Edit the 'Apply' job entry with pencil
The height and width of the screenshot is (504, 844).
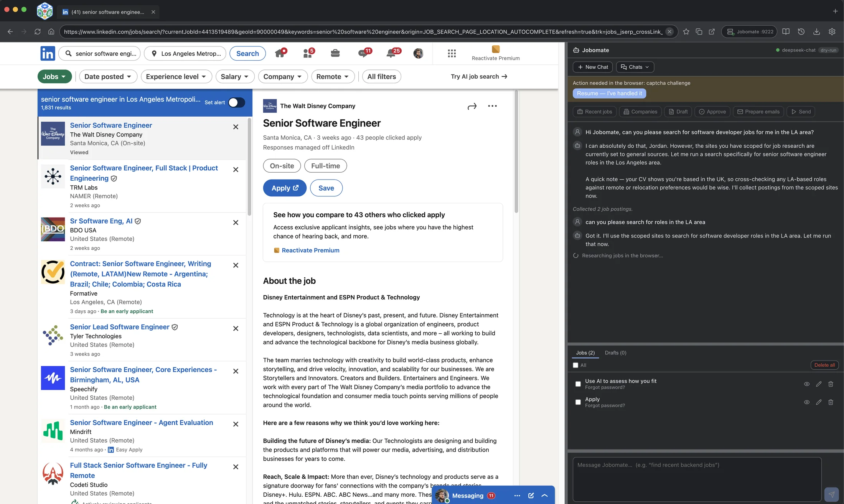819,402
